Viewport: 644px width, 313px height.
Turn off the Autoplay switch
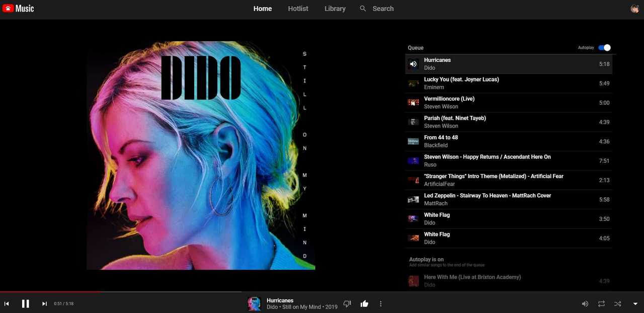click(x=604, y=48)
